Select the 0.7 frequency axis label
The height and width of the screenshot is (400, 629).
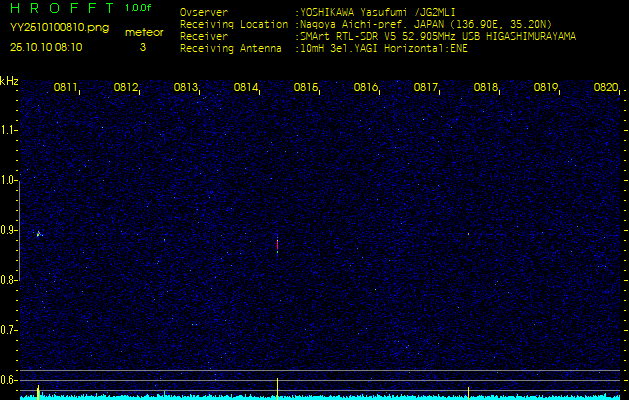[9, 329]
